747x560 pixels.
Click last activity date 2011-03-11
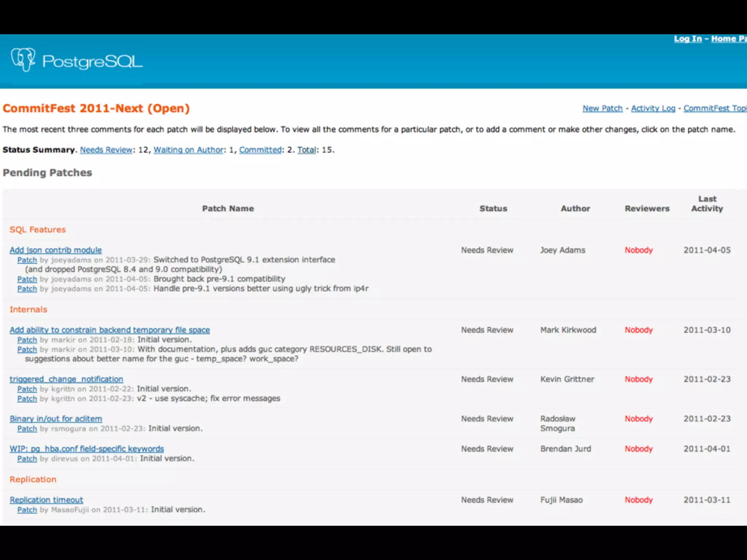707,500
